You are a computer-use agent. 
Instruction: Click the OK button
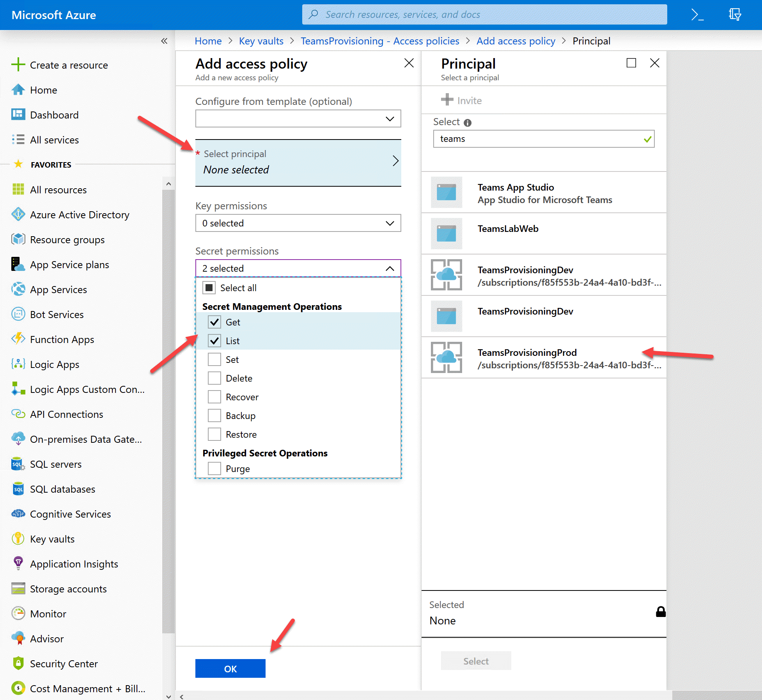pyautogui.click(x=230, y=668)
